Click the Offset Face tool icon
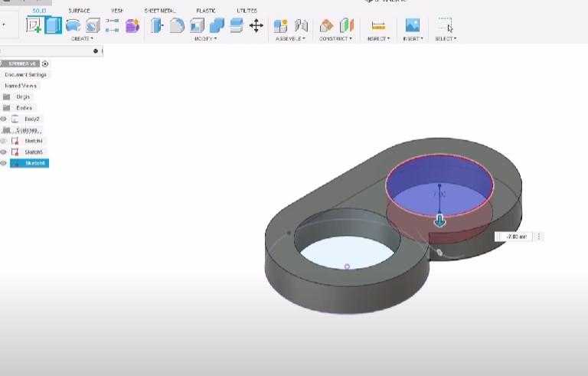The height and width of the screenshot is (376, 588). [x=237, y=25]
